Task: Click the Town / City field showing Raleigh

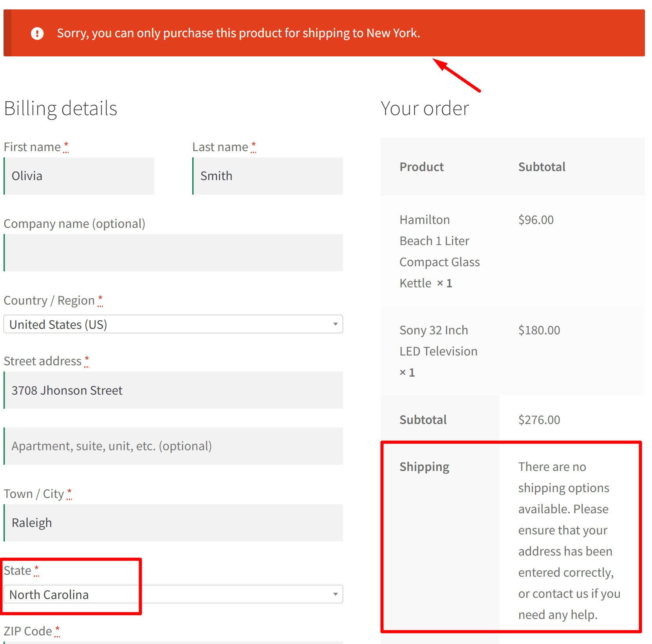Action: 172,523
